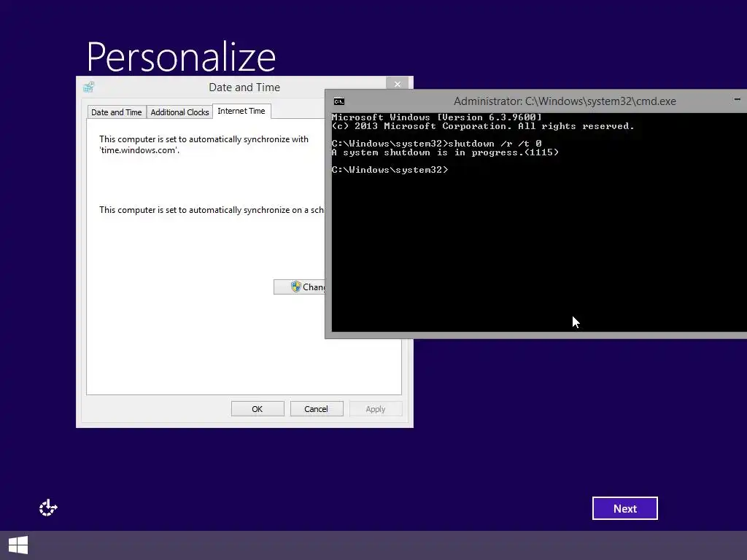Click OK in the Date and Time dialog

point(258,409)
